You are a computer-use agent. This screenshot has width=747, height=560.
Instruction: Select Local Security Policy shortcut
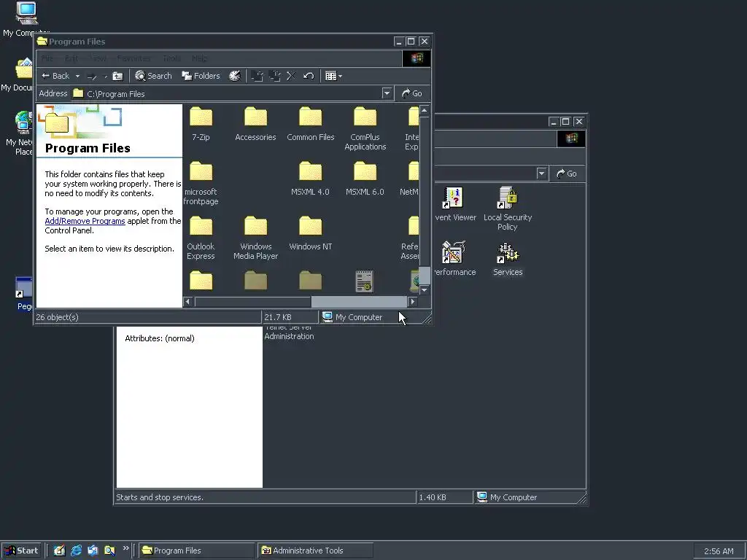pos(508,209)
